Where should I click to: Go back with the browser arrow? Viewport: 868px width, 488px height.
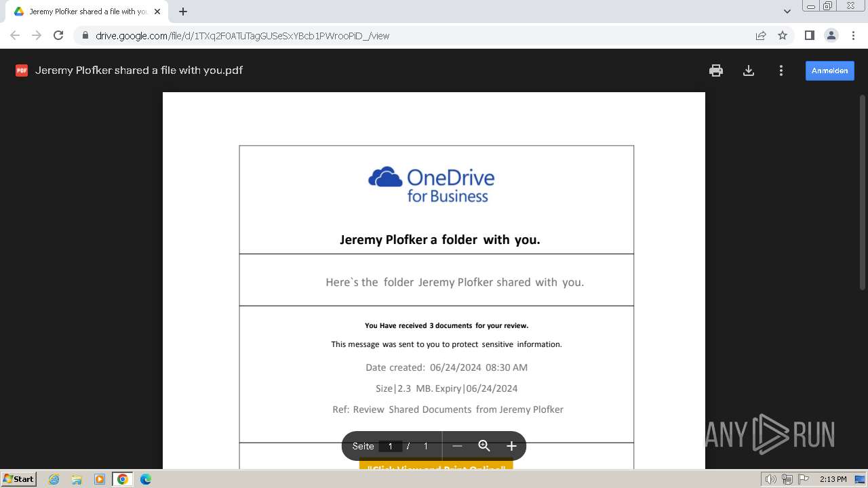(15, 35)
